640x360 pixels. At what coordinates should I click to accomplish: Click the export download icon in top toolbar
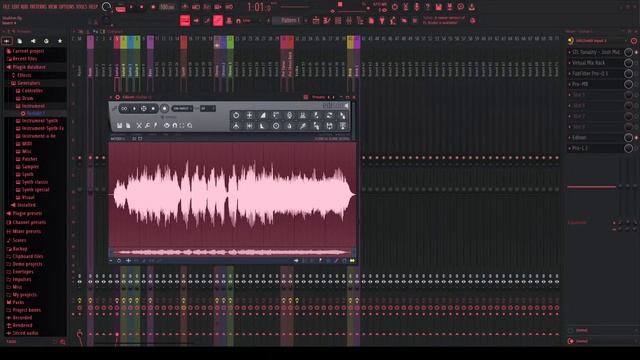click(x=471, y=7)
